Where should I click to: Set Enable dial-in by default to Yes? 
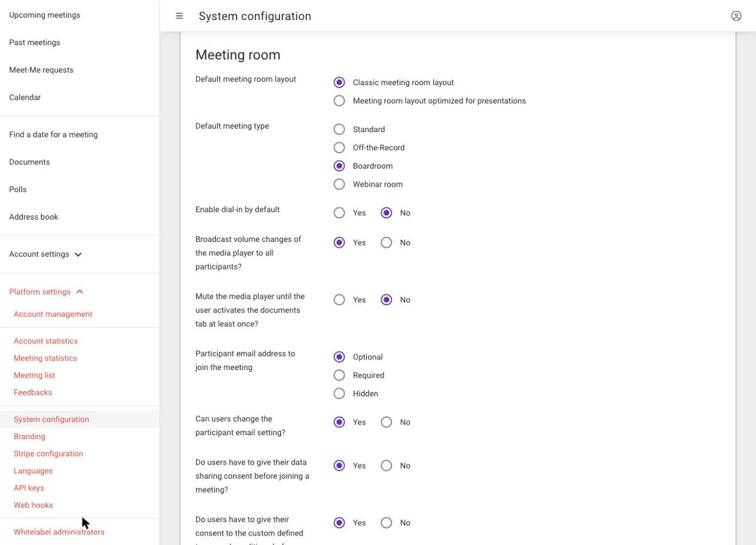coord(339,213)
